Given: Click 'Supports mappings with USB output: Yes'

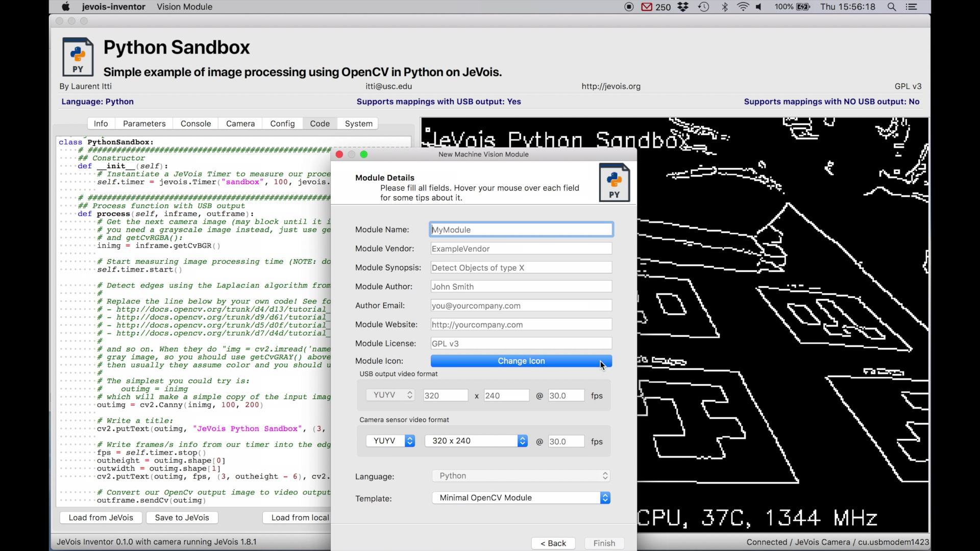Looking at the screenshot, I should (438, 102).
